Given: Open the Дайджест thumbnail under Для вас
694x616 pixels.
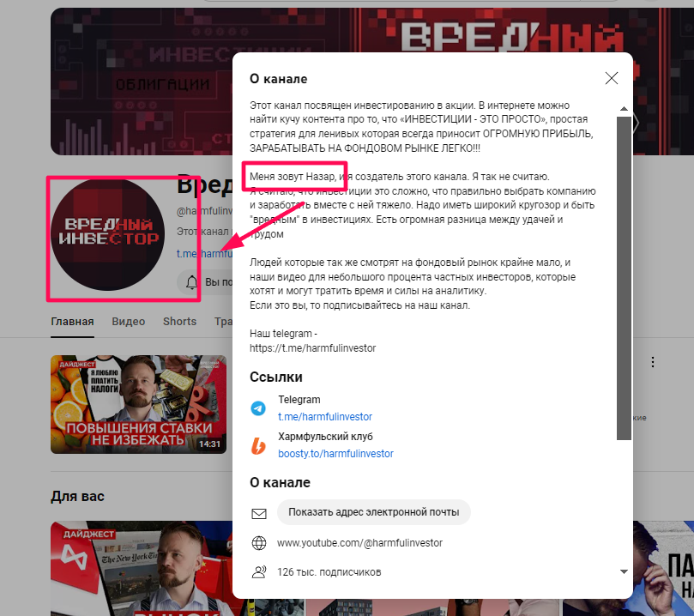Looking at the screenshot, I should [141, 568].
